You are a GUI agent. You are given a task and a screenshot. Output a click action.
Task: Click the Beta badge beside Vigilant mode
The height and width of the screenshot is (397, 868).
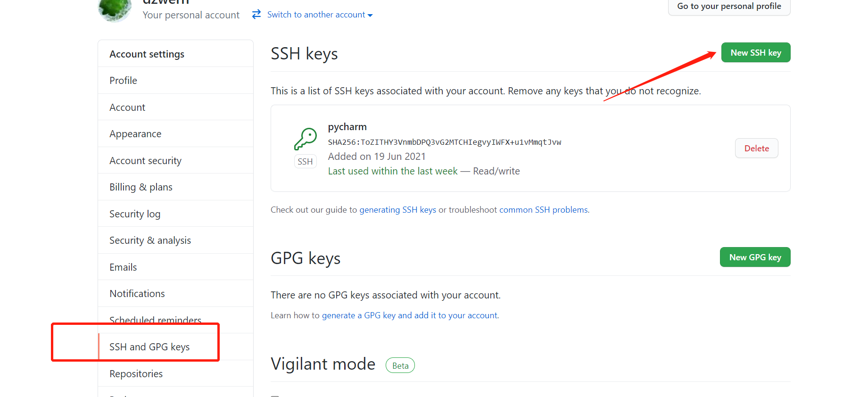[400, 365]
